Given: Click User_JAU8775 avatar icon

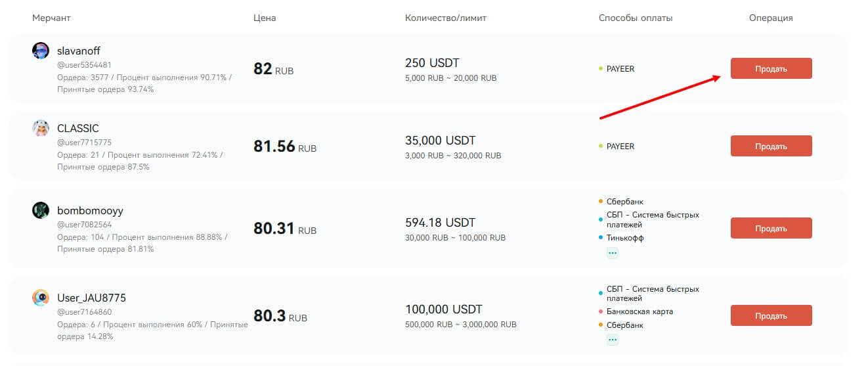Looking at the screenshot, I should (x=41, y=298).
